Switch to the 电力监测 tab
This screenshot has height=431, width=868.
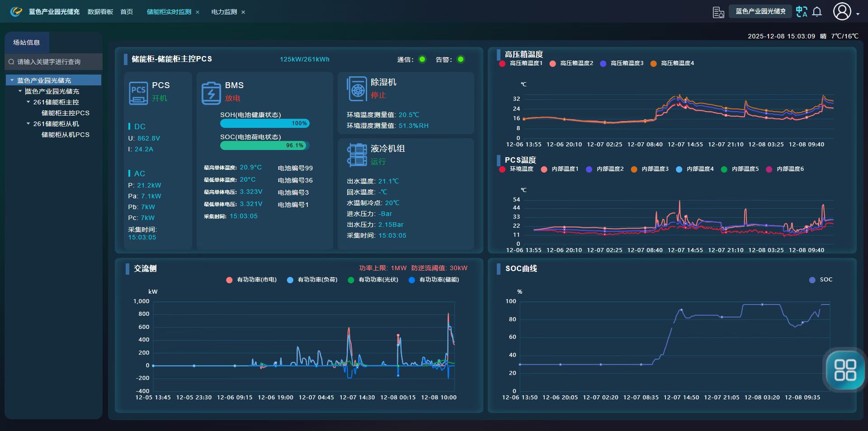pos(224,12)
